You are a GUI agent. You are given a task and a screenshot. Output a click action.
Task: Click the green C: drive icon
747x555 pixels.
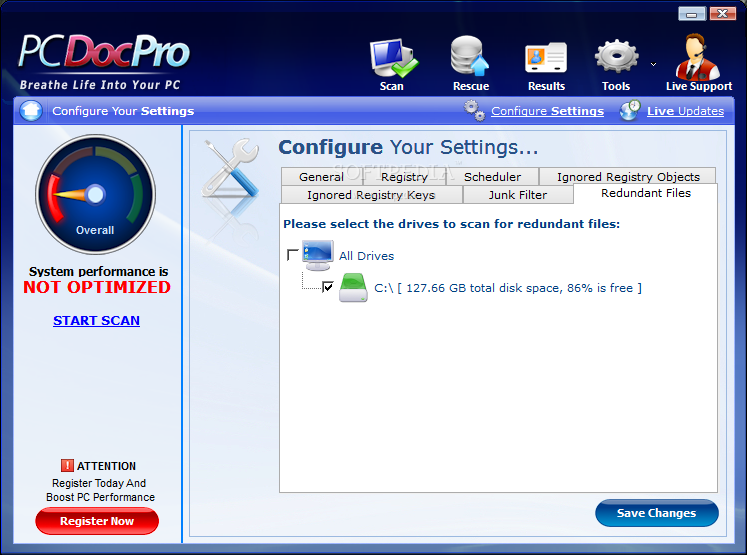tap(353, 287)
